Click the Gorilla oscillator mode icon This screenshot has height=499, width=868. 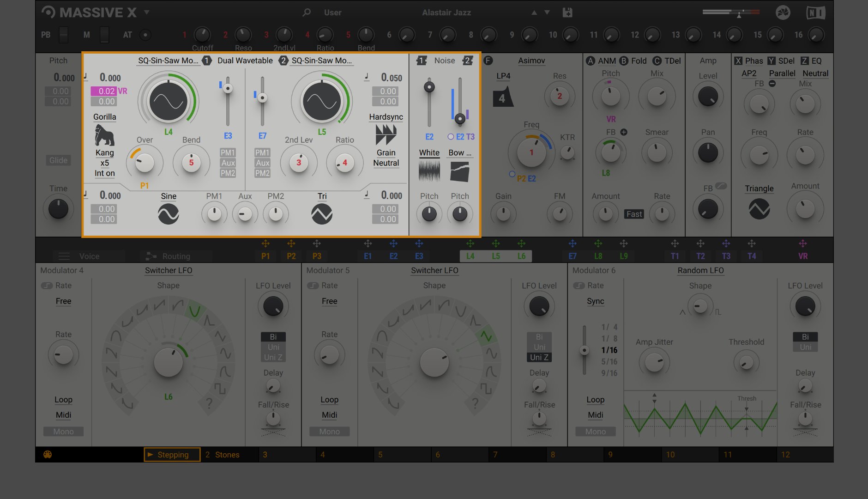tap(104, 135)
